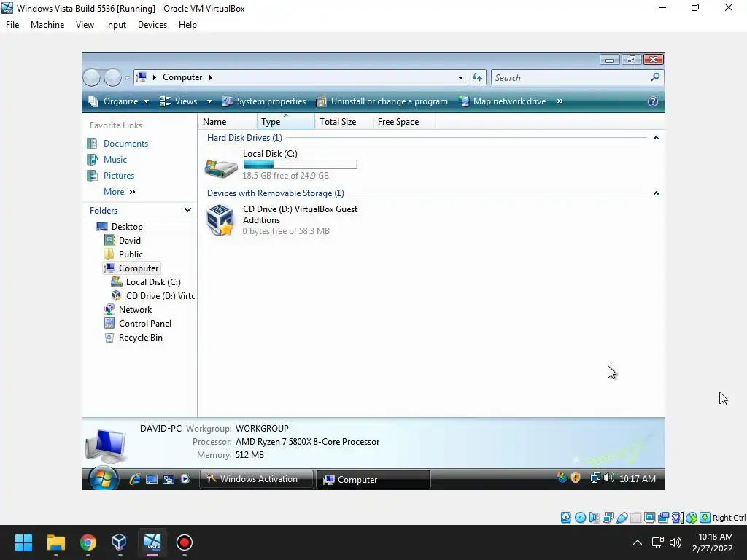The width and height of the screenshot is (747, 560).
Task: Open the VirtualBox Machine menu
Action: [47, 25]
